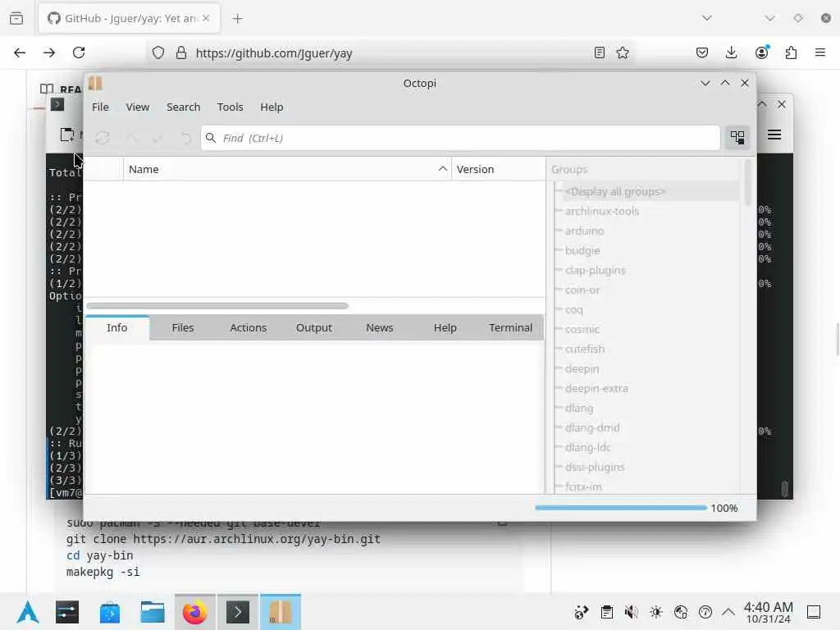Focus the Find search field
The width and height of the screenshot is (840, 630).
(x=460, y=138)
